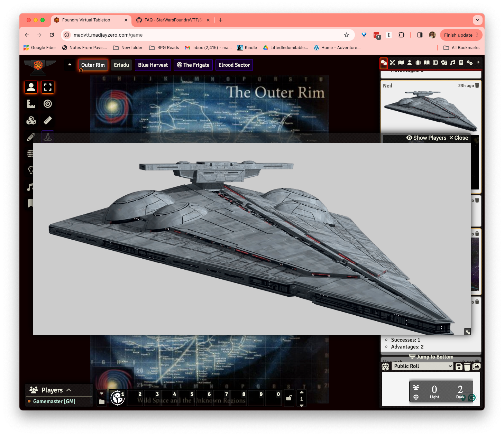Open the Actors sidebar tab

410,63
